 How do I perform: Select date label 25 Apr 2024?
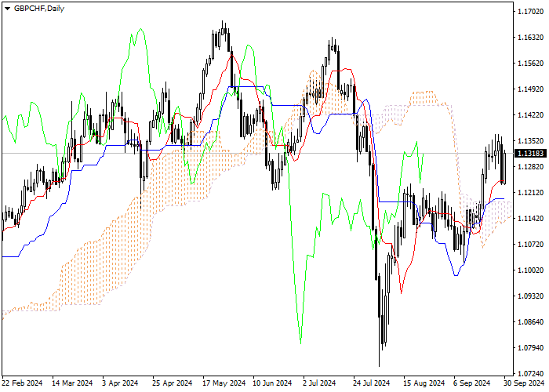tap(173, 383)
